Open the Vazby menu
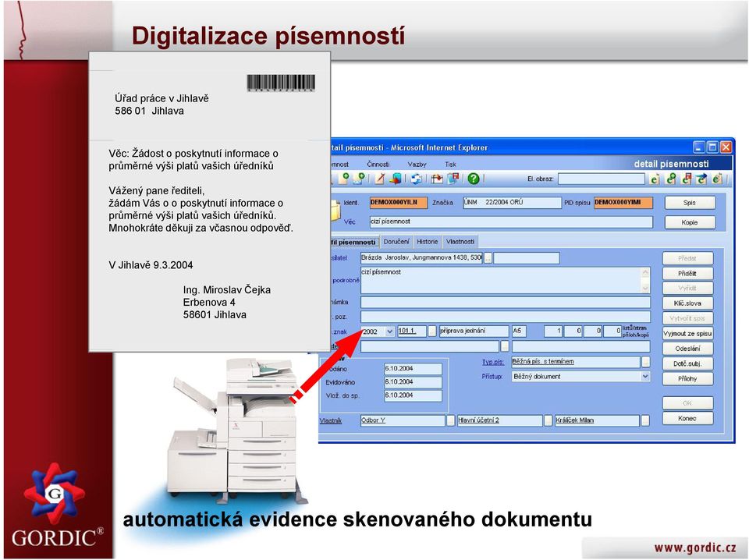Viewport: 749px width, 560px height. click(x=417, y=165)
